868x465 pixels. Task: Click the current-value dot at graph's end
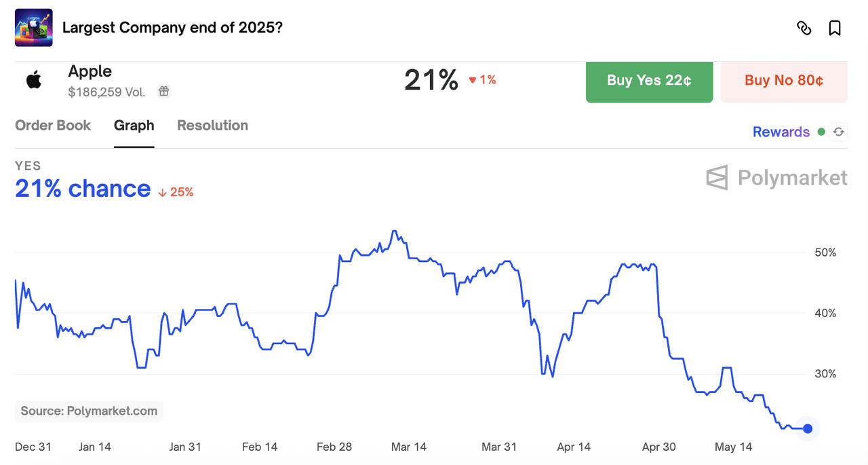coord(808,428)
